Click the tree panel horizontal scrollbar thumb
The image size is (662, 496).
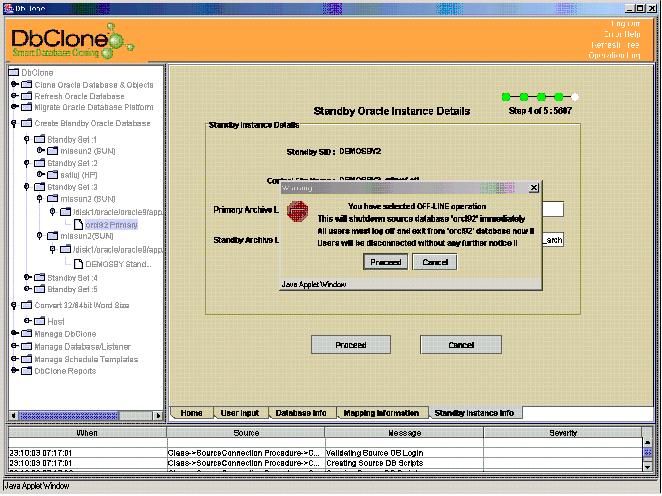[69, 416]
